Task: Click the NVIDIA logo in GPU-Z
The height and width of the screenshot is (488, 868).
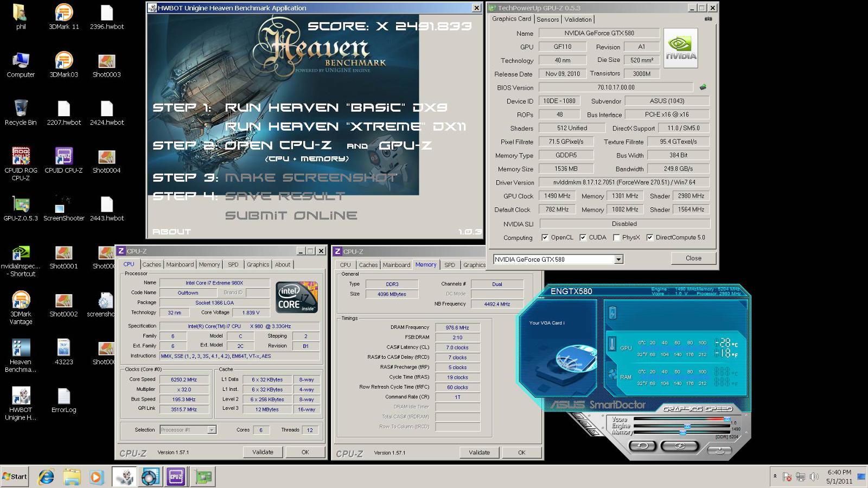Action: [681, 48]
